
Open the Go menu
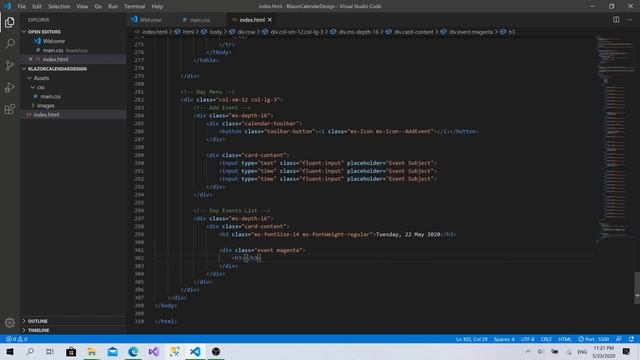point(98,7)
